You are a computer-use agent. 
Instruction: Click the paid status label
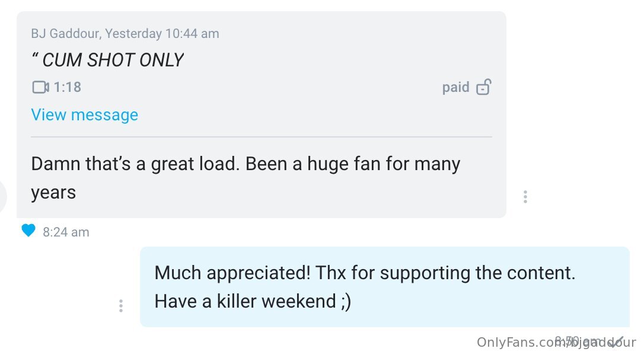[x=455, y=87]
